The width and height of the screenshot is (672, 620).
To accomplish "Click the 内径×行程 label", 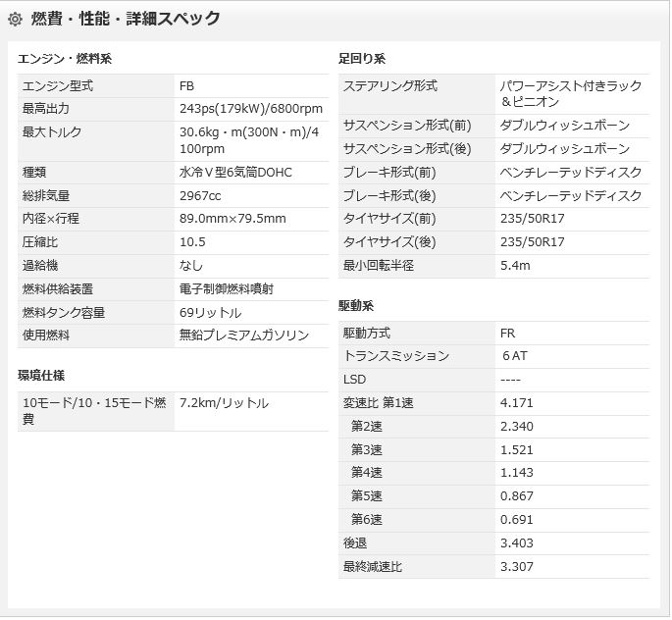I will (51, 219).
